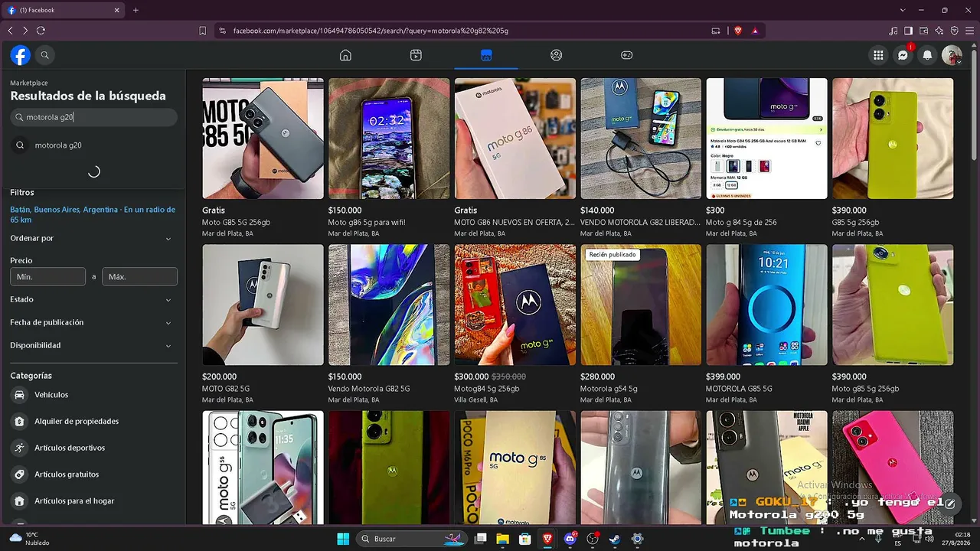Expand the 'Disponibilidad' filter

[x=93, y=345]
